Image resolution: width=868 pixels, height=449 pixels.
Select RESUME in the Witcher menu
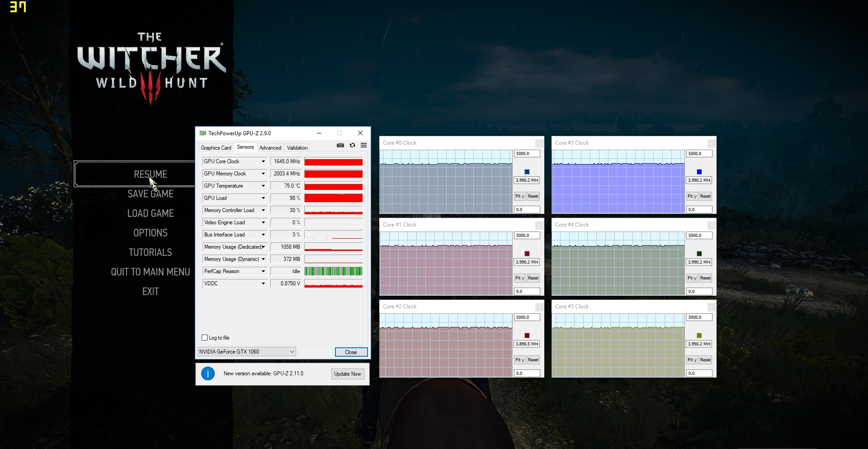pos(151,174)
